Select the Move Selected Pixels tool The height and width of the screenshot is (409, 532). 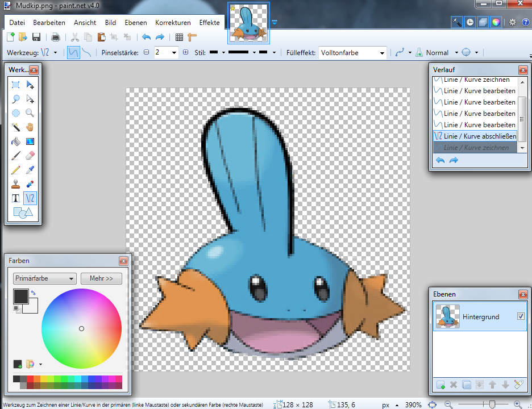tap(30, 85)
